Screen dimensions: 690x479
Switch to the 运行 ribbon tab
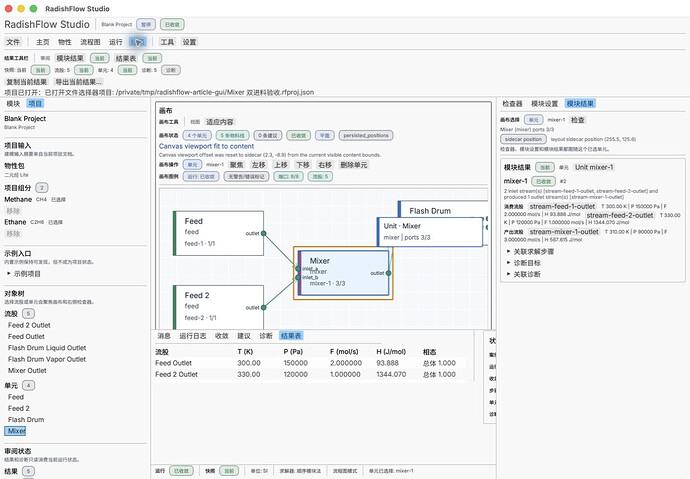point(116,42)
